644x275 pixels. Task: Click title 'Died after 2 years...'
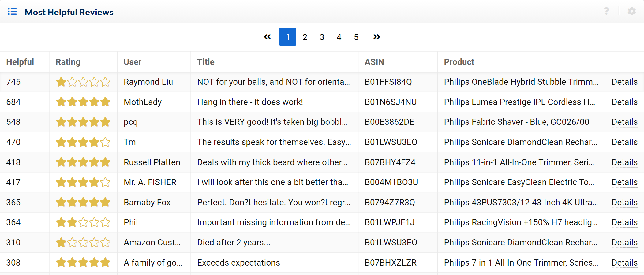(x=234, y=243)
